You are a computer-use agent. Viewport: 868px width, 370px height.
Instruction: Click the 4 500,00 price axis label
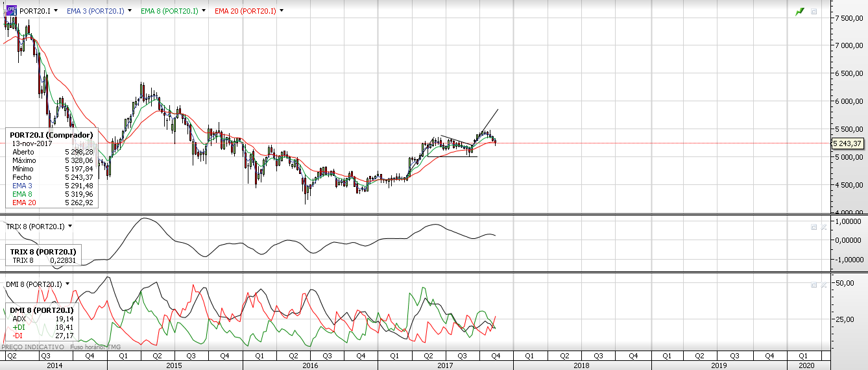tap(850, 185)
